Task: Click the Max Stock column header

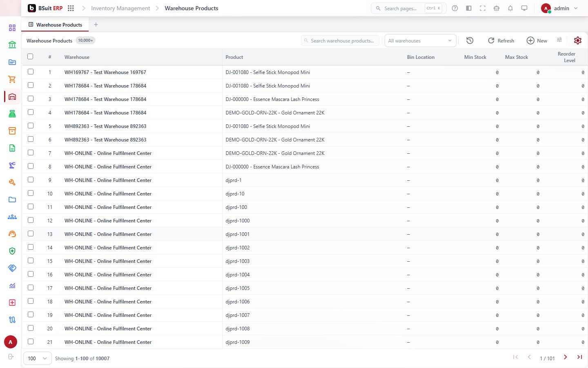Action: [x=517, y=57]
